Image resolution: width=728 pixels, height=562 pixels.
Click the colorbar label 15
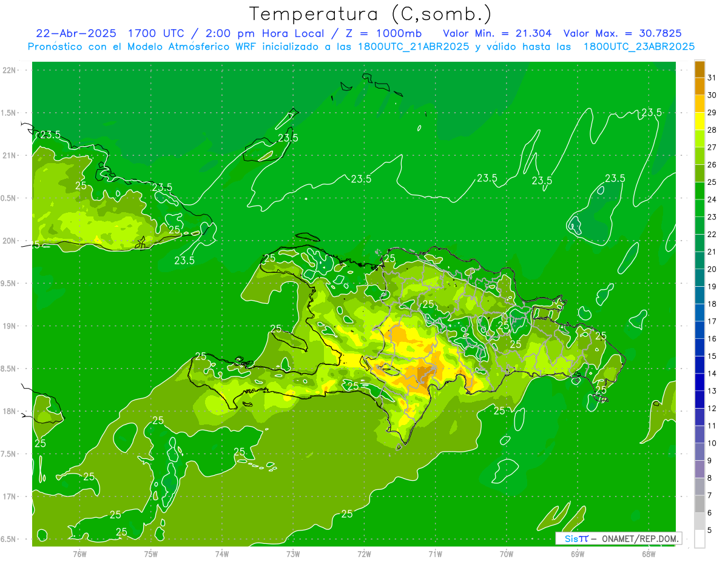(x=712, y=356)
